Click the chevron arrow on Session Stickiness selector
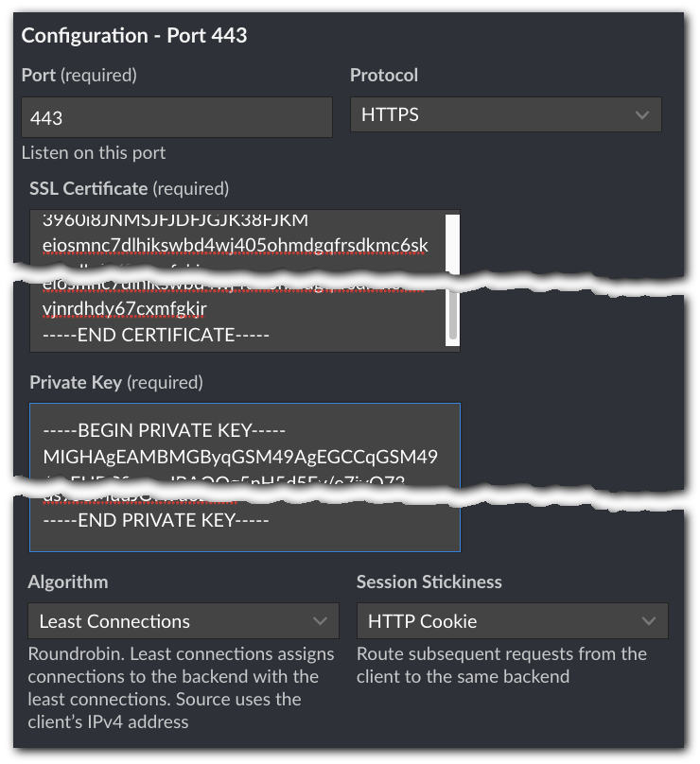The height and width of the screenshot is (764, 700). [649, 621]
